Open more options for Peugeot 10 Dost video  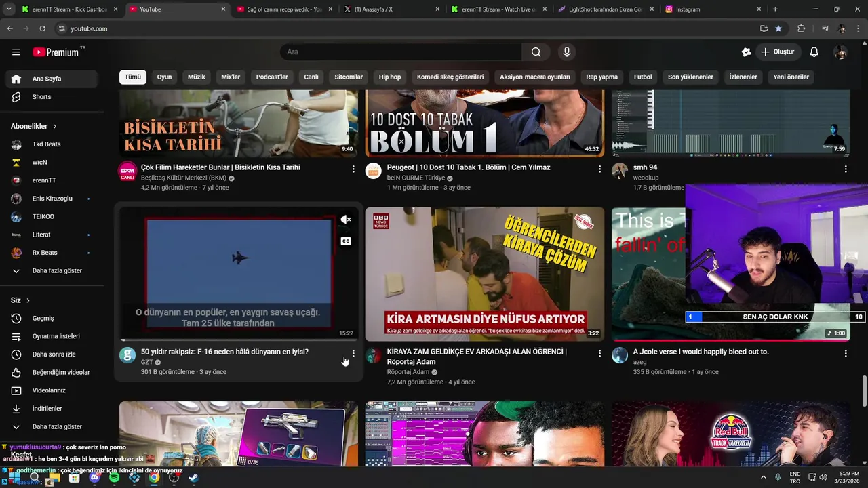599,169
